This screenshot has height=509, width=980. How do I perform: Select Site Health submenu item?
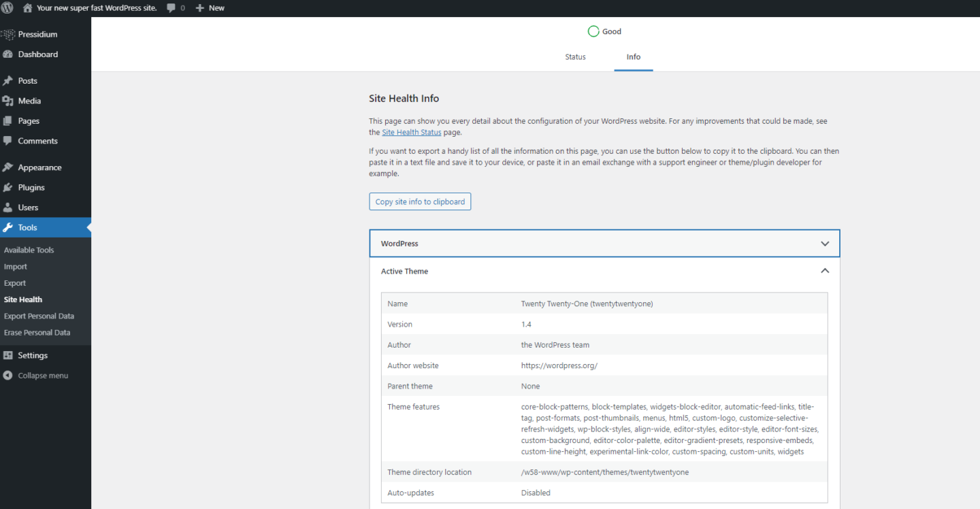pos(23,299)
